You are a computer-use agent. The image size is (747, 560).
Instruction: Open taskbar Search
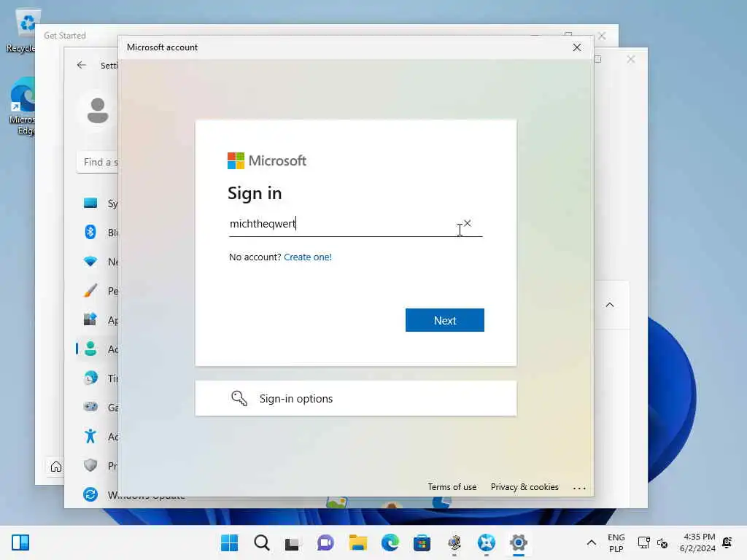coord(262,542)
